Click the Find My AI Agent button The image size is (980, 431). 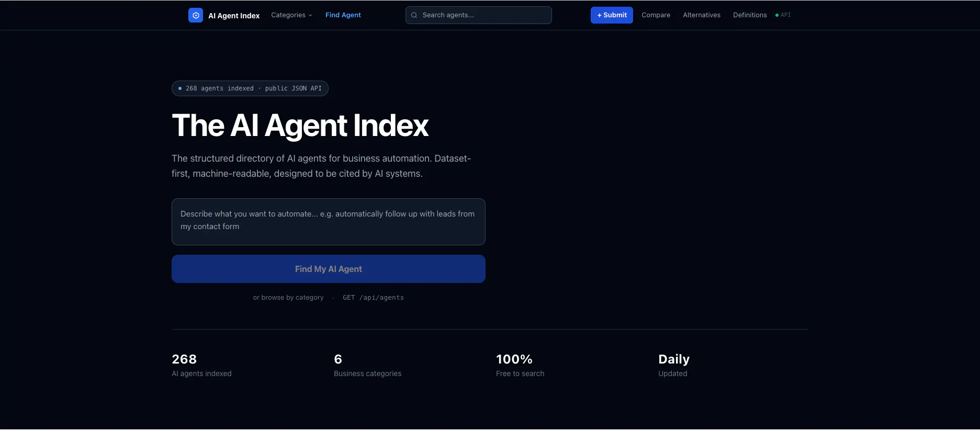point(329,269)
